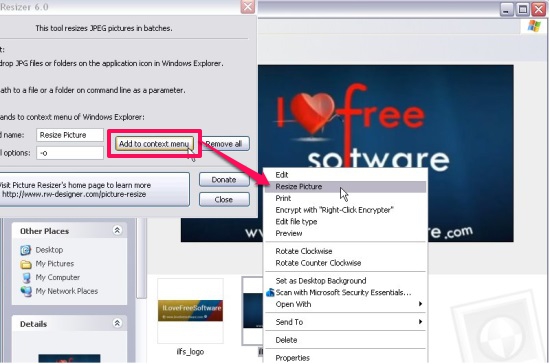Click the Details panel preview thumbnail
Screen dimensions: 550x364
[69, 358]
